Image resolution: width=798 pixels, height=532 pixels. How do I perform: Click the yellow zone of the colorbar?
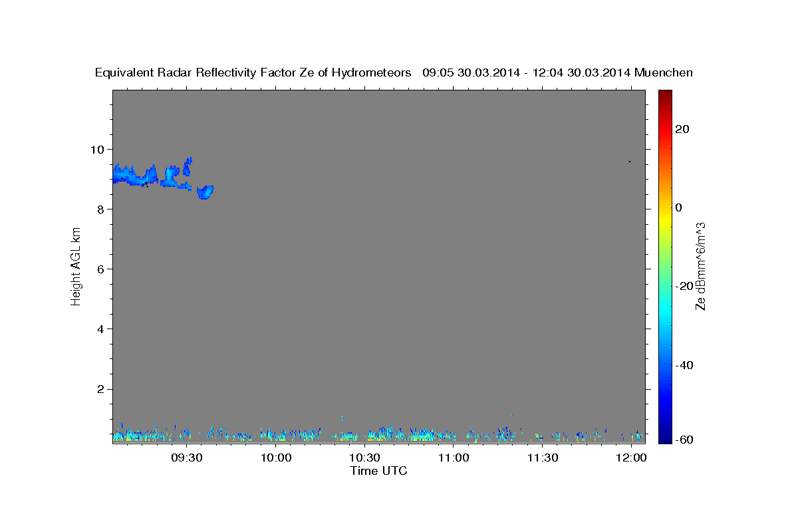[664, 219]
